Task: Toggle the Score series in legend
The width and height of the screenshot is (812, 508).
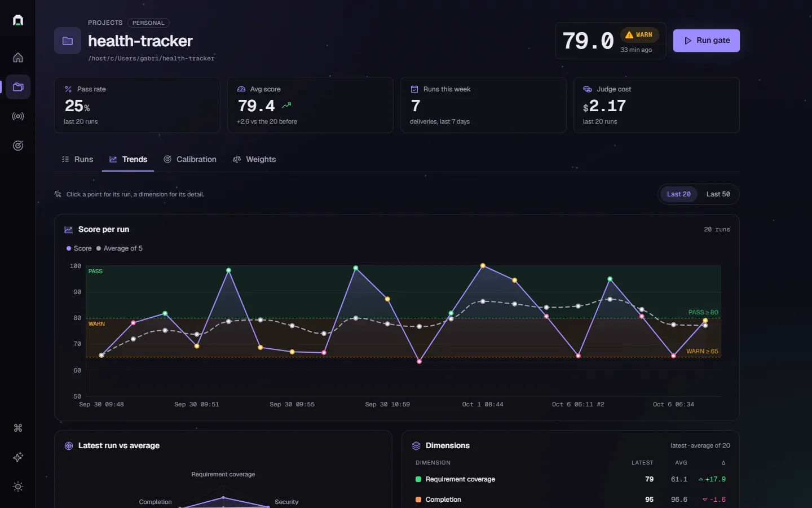Action: click(x=79, y=248)
